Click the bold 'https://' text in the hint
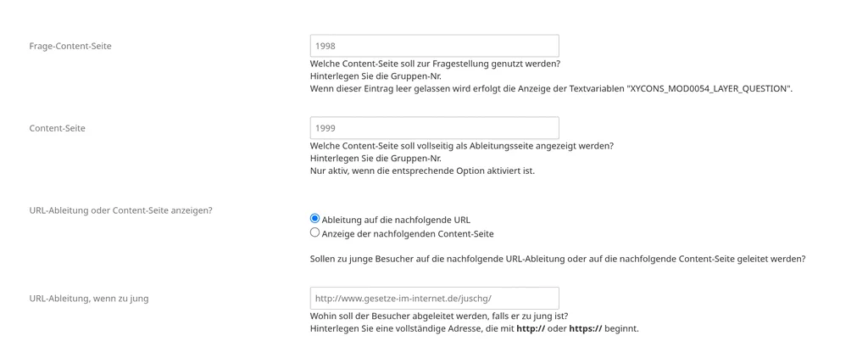Screen dimensions: 868x358 coord(585,328)
